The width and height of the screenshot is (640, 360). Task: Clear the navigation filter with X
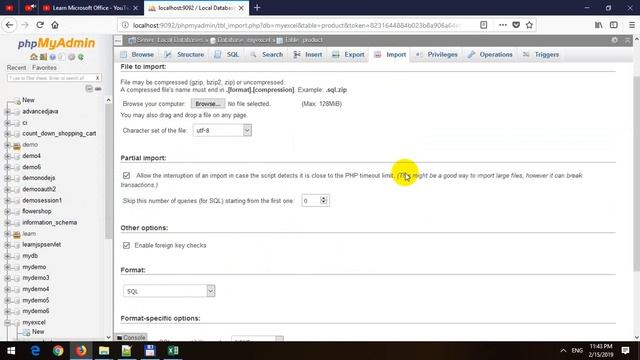click(x=97, y=78)
